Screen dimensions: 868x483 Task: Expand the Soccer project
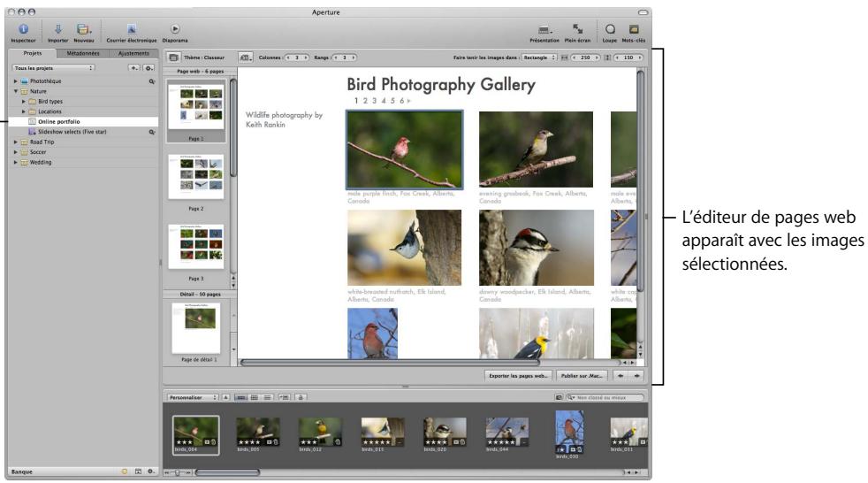16,152
